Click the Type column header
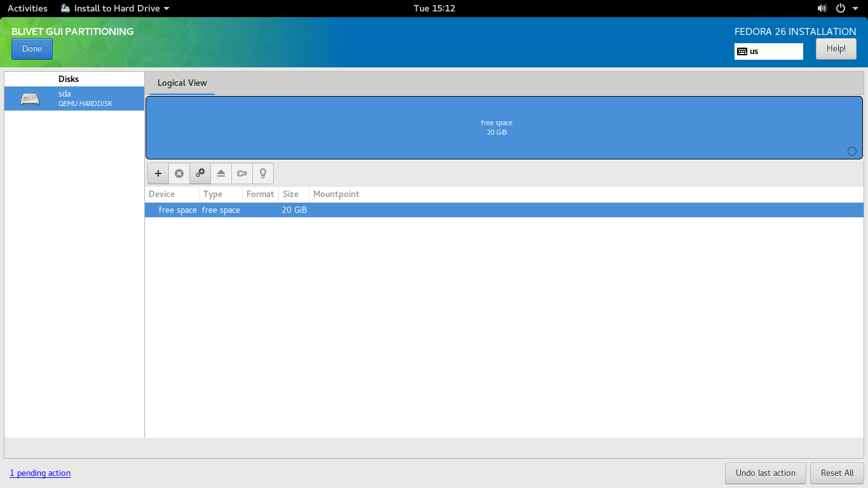Viewport: 868px width, 488px height. (x=220, y=194)
